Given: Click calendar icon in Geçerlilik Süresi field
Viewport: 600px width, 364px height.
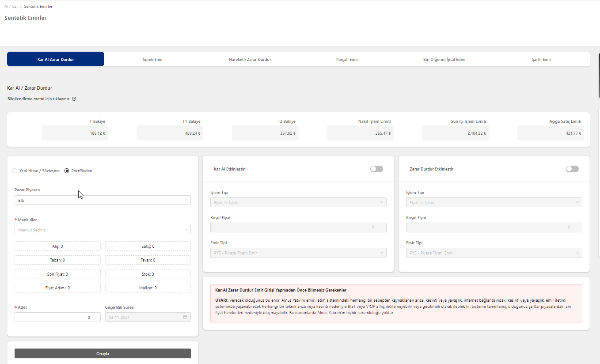Looking at the screenshot, I should pos(185,317).
